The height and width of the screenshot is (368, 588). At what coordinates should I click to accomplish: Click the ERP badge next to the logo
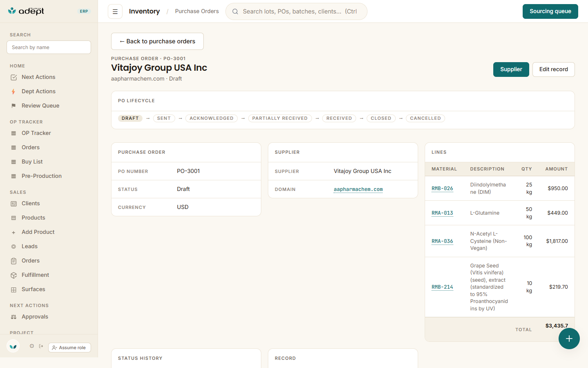(84, 11)
